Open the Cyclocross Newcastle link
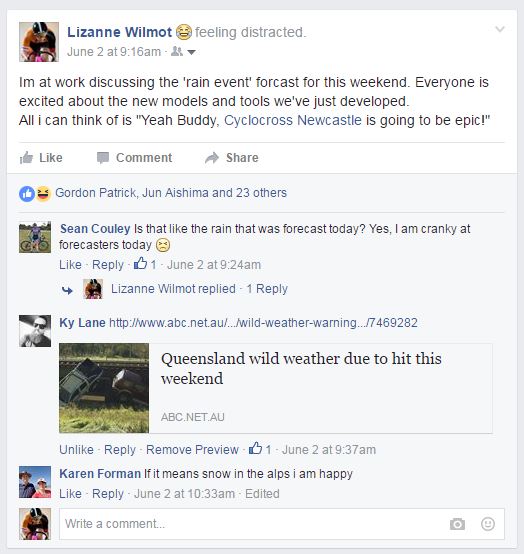The width and height of the screenshot is (524, 554). (293, 120)
